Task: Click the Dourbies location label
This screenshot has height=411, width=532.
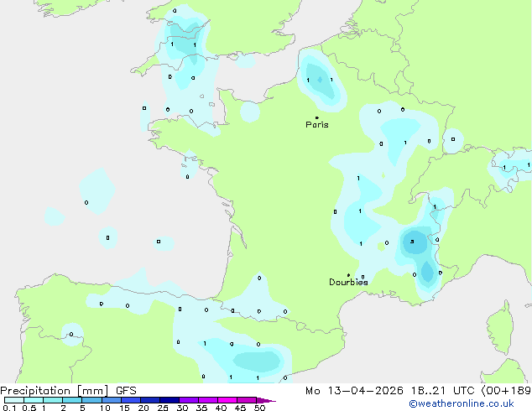Action: [x=348, y=282]
